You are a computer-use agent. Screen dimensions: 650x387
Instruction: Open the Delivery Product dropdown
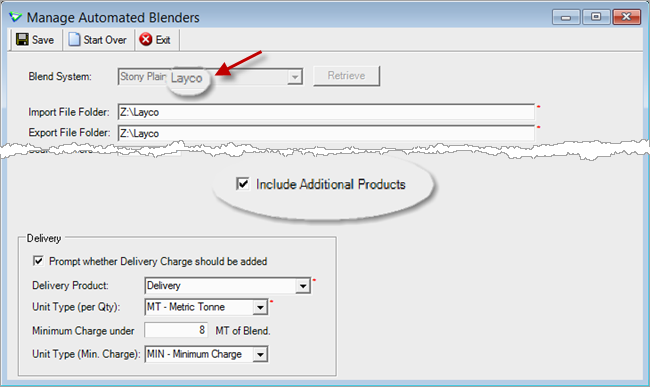click(303, 286)
